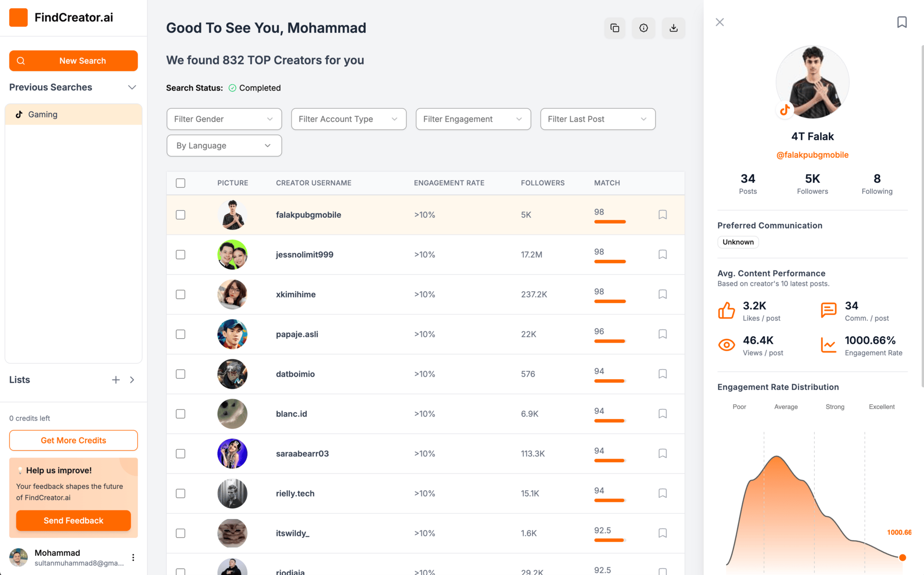Click the plus icon to create a new list

click(115, 380)
